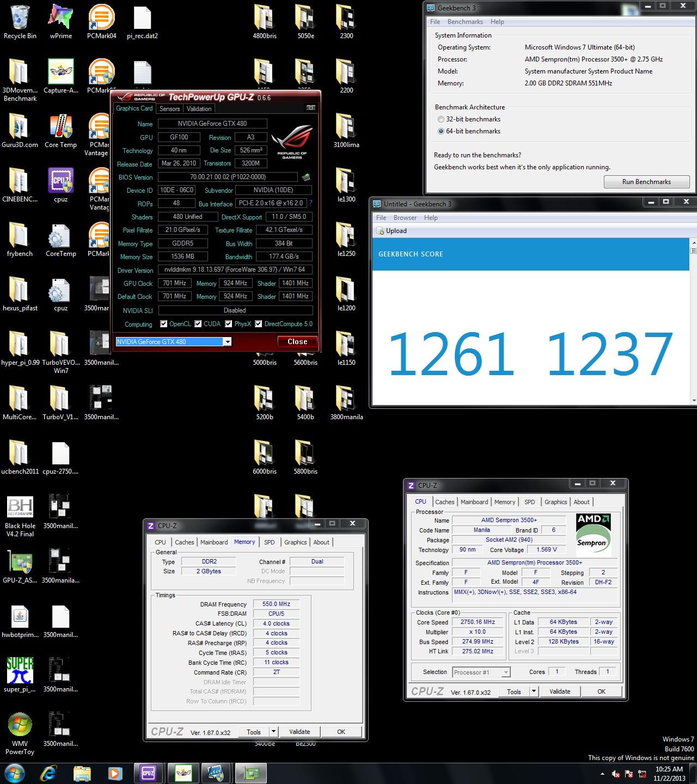697x784 pixels.
Task: Click scroll-down arrow in Geekbench results window
Action: pyautogui.click(x=694, y=401)
